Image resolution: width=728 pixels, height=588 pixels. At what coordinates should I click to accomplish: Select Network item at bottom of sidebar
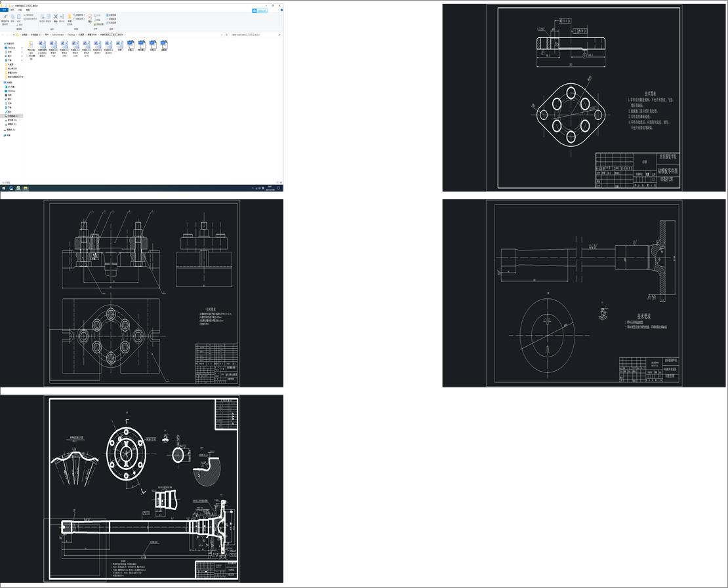tap(7, 135)
